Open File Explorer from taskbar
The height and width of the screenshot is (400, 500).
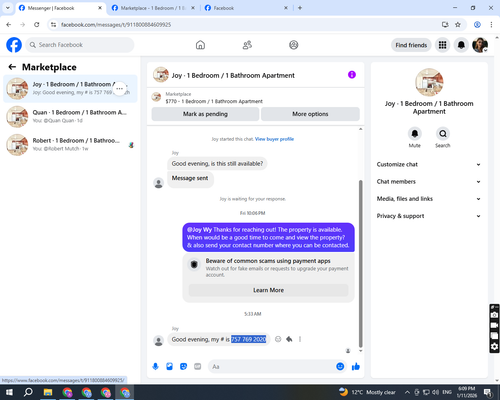(48, 392)
